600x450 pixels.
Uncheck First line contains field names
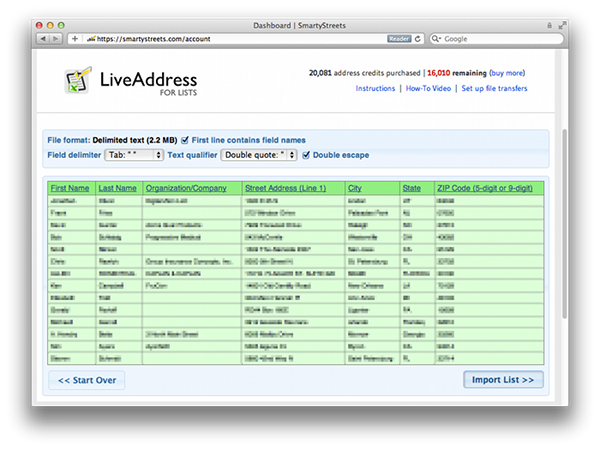[185, 140]
